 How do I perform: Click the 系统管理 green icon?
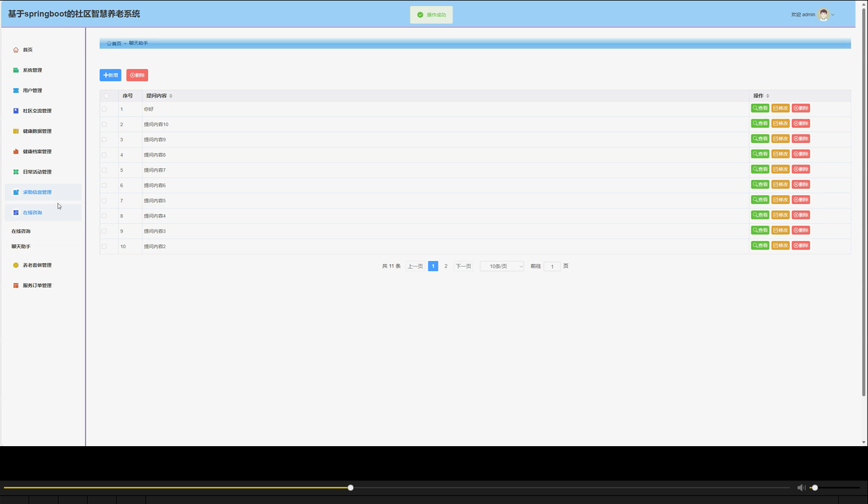[16, 70]
